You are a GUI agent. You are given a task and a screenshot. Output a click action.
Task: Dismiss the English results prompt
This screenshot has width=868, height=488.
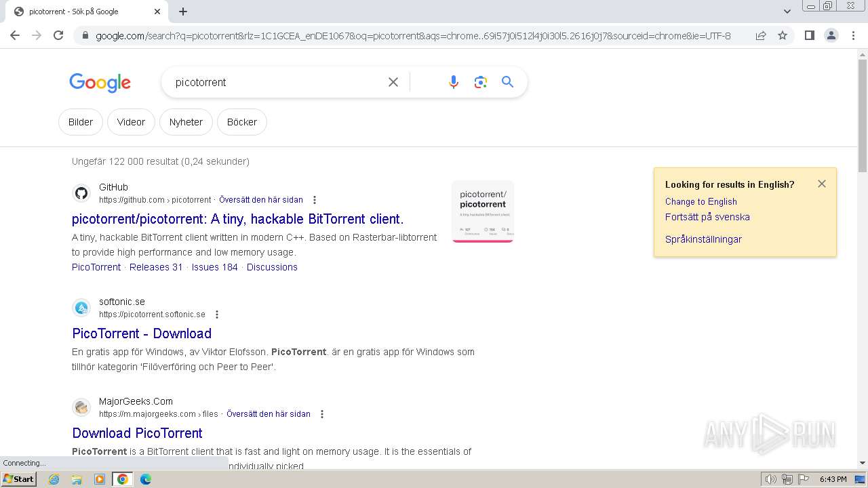822,184
